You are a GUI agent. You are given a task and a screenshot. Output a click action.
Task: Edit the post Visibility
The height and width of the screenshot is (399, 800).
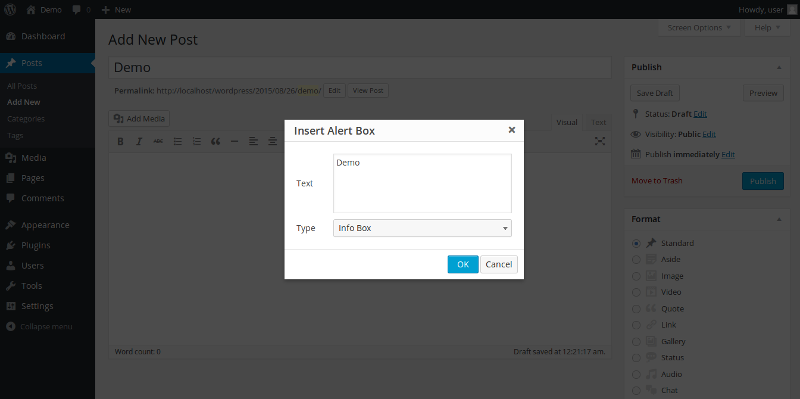(709, 135)
